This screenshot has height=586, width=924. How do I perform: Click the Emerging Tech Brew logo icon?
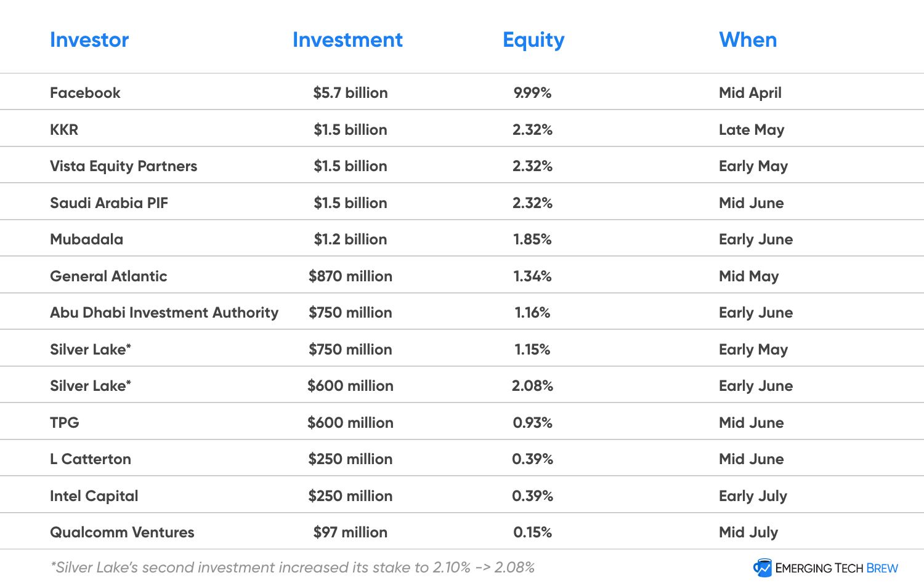(x=763, y=568)
